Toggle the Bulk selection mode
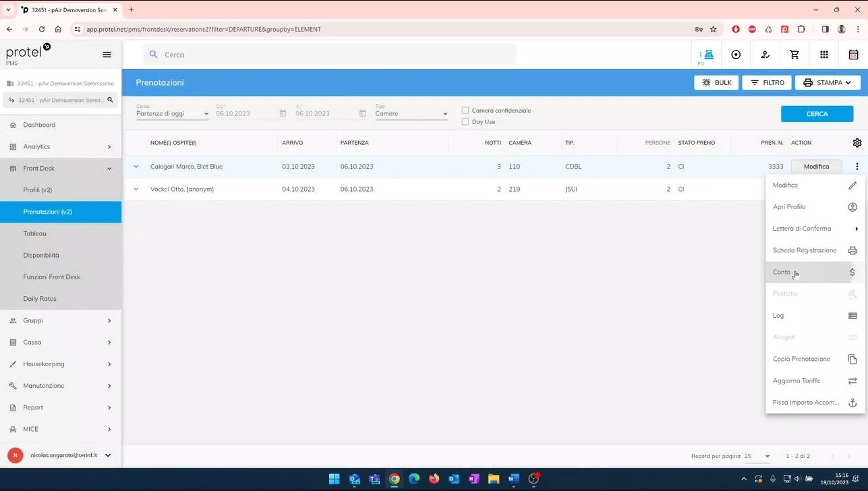Screen dimensions: 868x491 716,82
